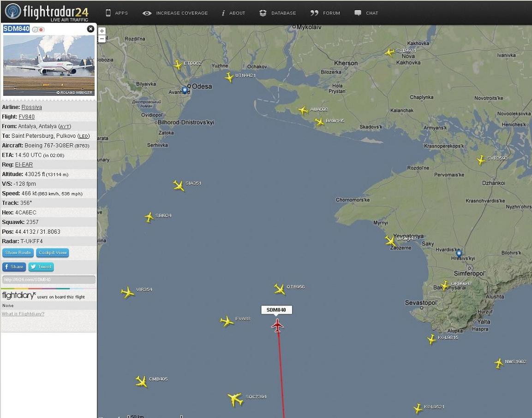Viewport: 532px width, 418px height.
Task: Open the EI-EAR registration link
Action: [24, 165]
